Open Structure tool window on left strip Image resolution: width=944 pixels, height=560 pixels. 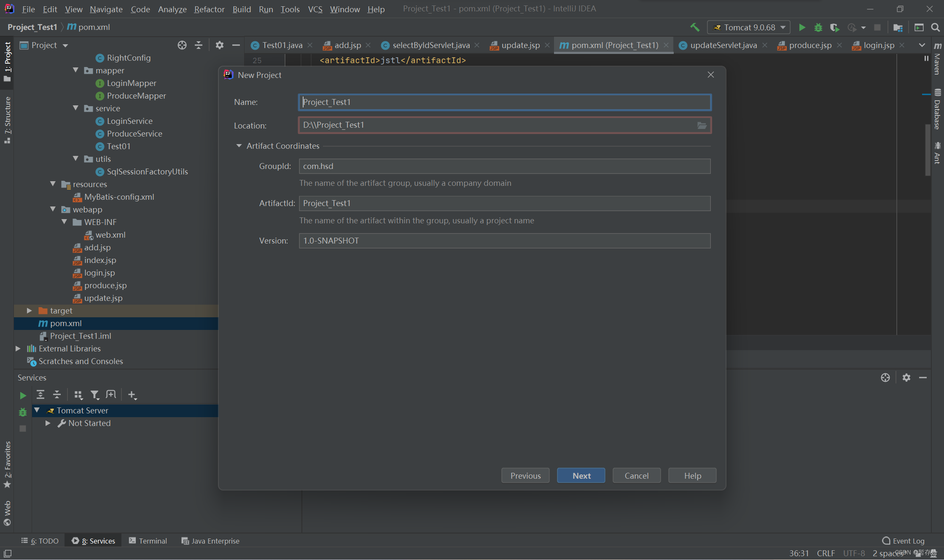pos(7,120)
